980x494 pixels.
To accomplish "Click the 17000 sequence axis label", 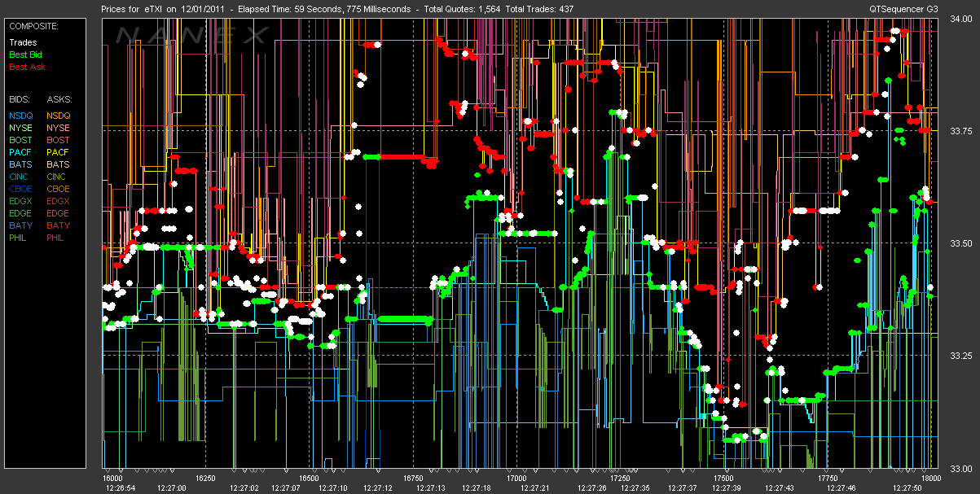I will 517,478.
